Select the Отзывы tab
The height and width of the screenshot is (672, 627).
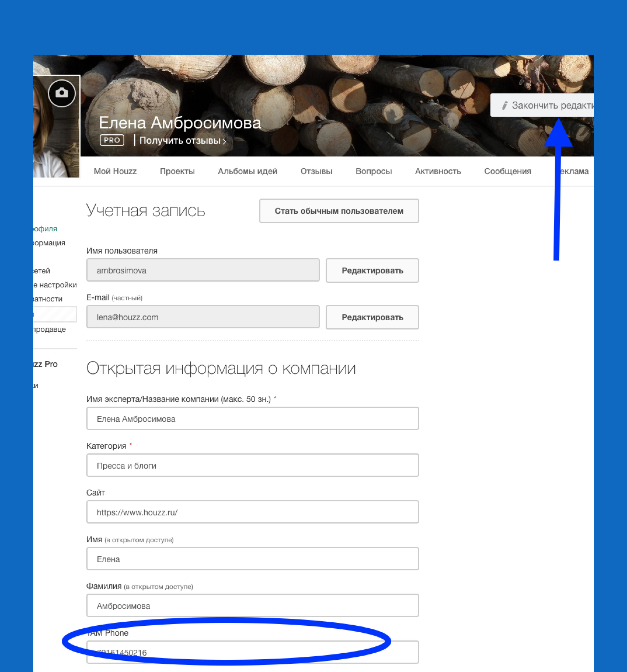(x=316, y=171)
